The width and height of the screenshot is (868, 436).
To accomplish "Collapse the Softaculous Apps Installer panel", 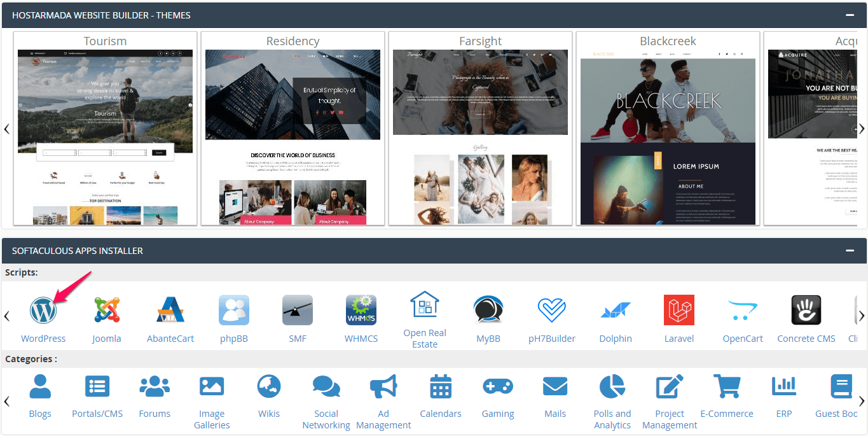I will [850, 251].
